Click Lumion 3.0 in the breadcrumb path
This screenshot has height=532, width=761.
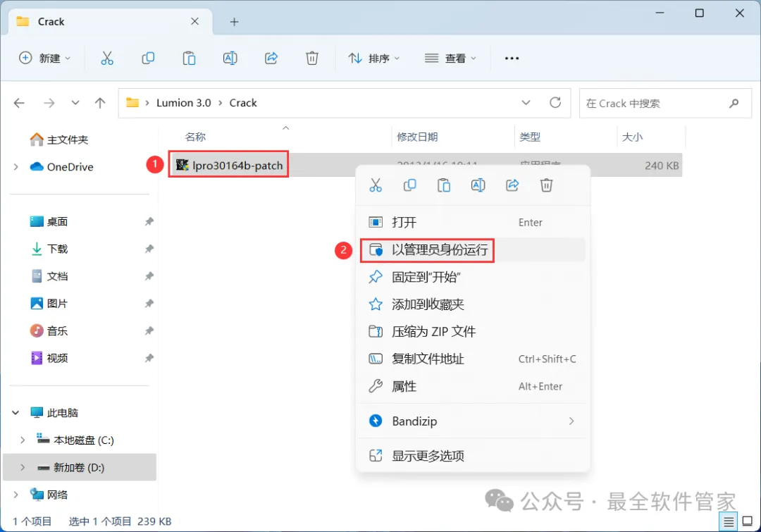pyautogui.click(x=183, y=103)
